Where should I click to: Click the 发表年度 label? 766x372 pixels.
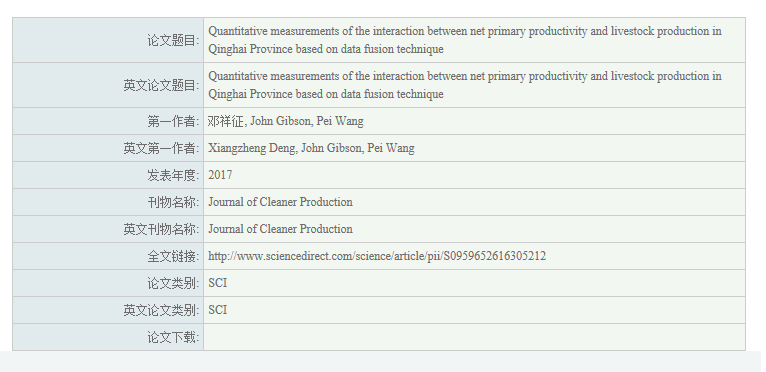173,175
